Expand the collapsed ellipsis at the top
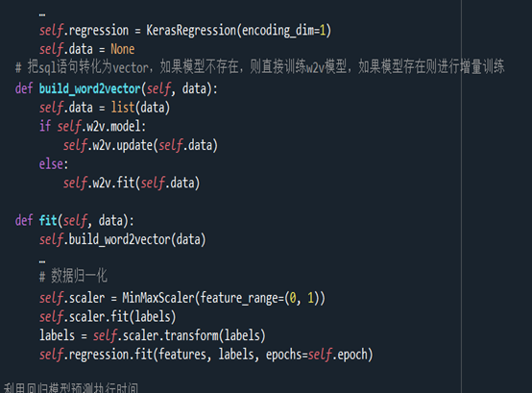Viewport: 532px width, 393px height. click(42, 15)
